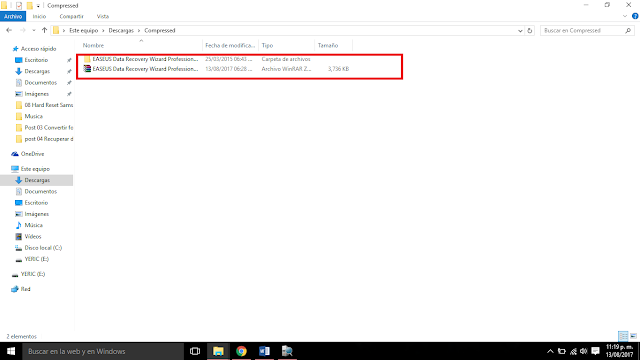Screen dimensions: 640x360
Task: Sort by 'Fecha de modifica...' column
Action: coord(230,45)
